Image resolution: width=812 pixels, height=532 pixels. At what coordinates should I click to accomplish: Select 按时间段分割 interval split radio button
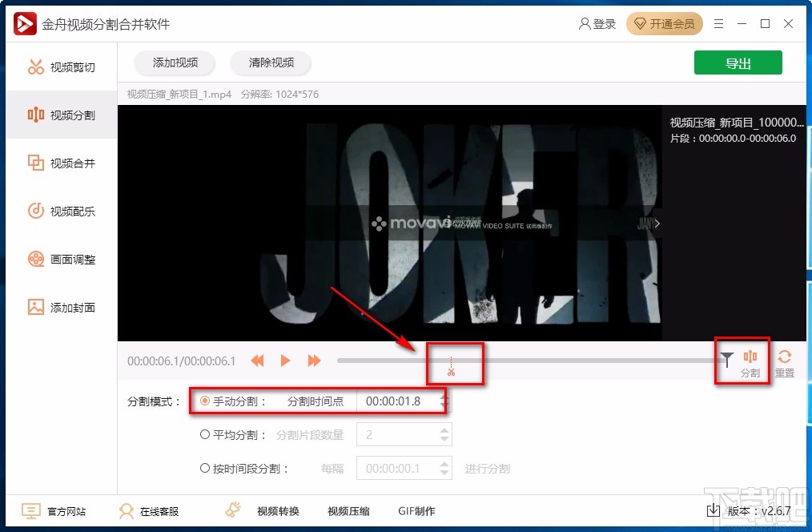[205, 468]
